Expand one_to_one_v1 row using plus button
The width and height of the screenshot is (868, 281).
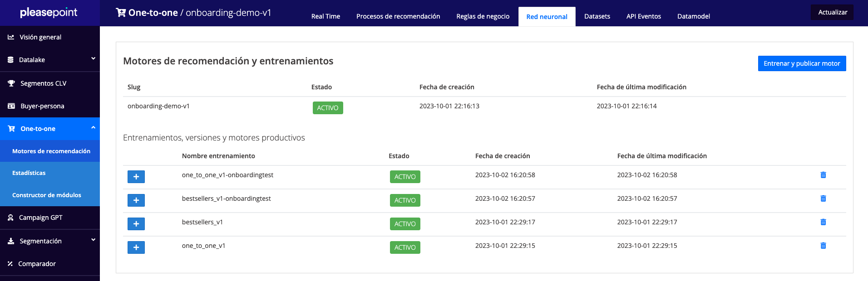point(136,247)
